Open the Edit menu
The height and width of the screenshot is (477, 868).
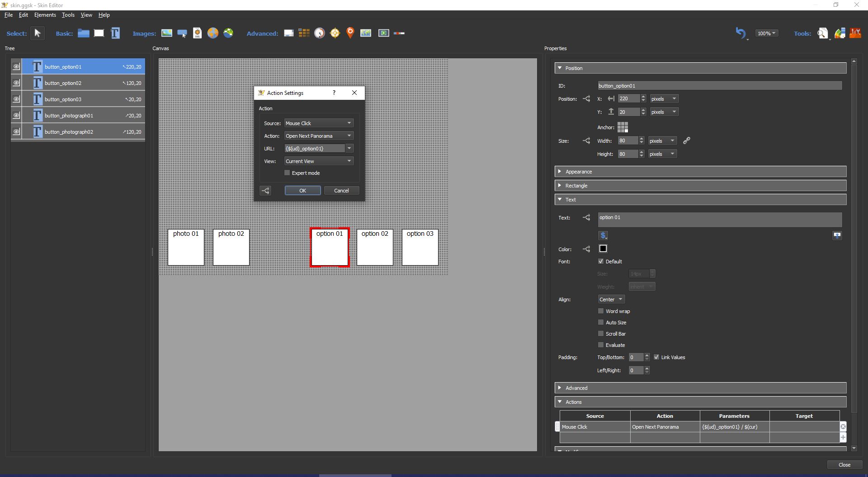pos(24,15)
